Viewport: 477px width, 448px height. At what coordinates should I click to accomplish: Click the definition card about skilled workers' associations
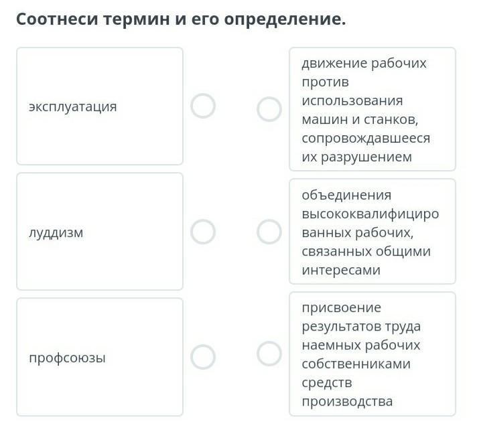372,232
